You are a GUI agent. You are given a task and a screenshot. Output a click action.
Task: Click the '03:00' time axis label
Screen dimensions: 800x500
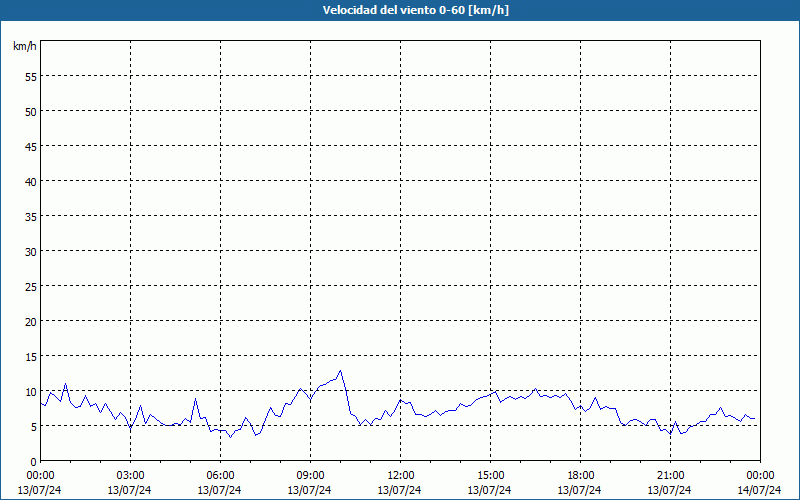(x=131, y=476)
